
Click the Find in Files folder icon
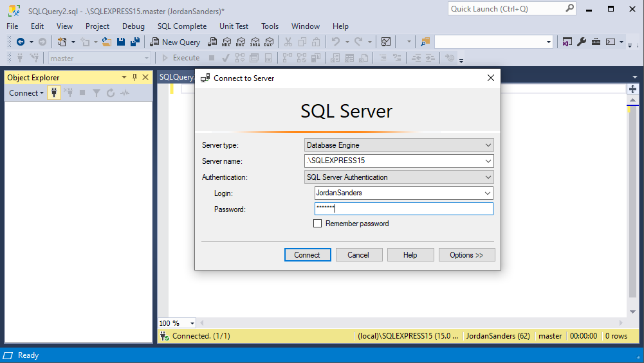[x=425, y=42]
